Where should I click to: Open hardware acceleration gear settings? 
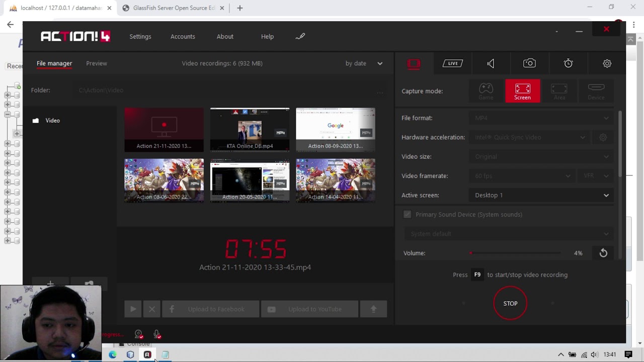(603, 137)
